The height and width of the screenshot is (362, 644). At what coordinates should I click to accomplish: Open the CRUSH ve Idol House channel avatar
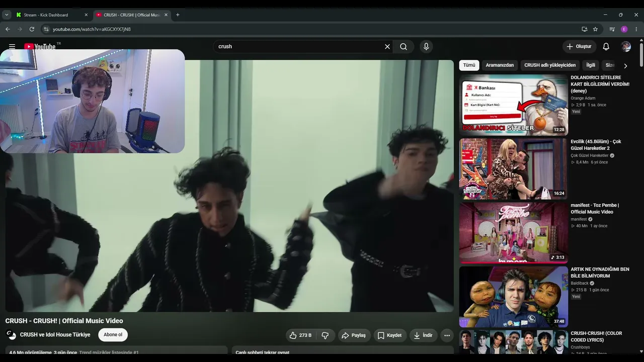click(x=11, y=335)
